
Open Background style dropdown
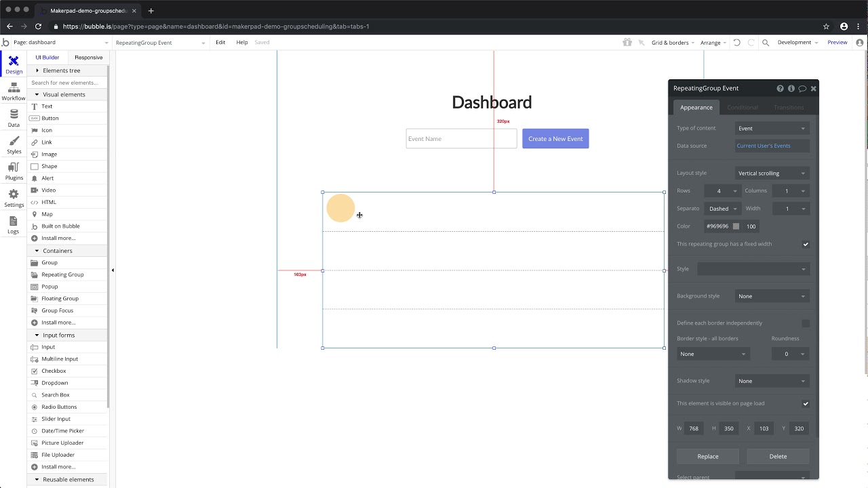tap(772, 296)
